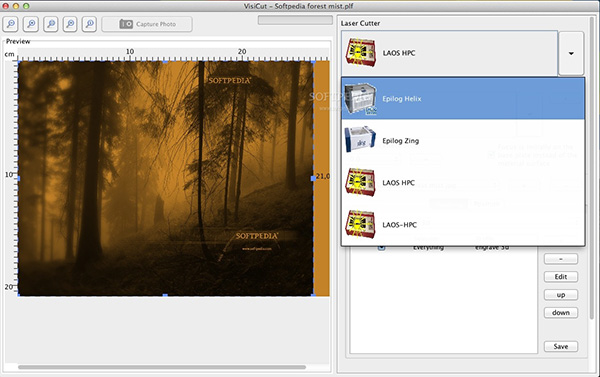This screenshot has height=377, width=600.
Task: Click the bottom-middle selection handle on the image
Action: [165, 295]
